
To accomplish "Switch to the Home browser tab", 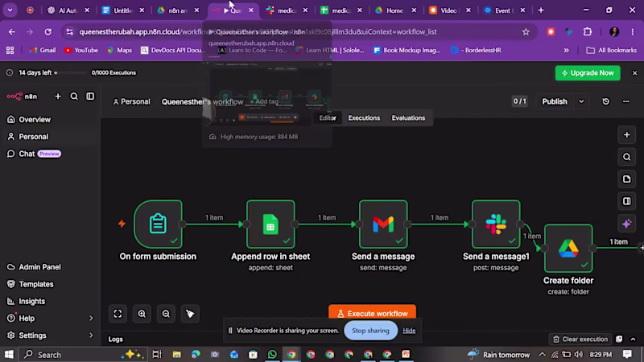I will [394, 10].
